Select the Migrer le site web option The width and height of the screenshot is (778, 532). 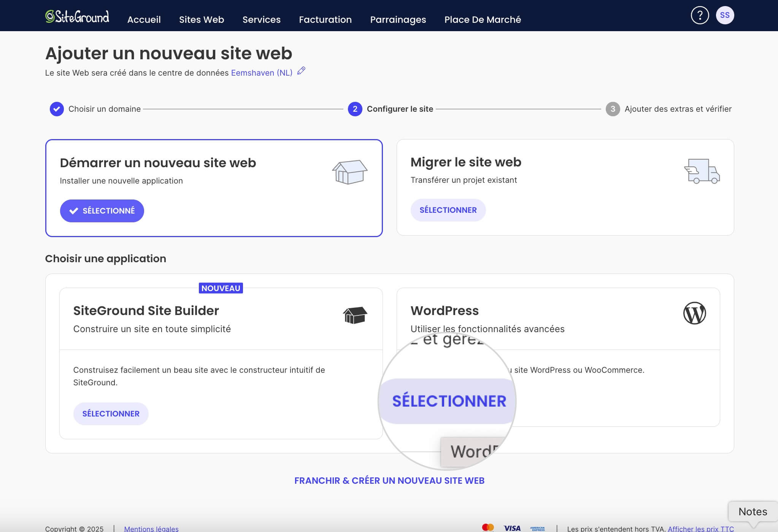[x=448, y=210]
